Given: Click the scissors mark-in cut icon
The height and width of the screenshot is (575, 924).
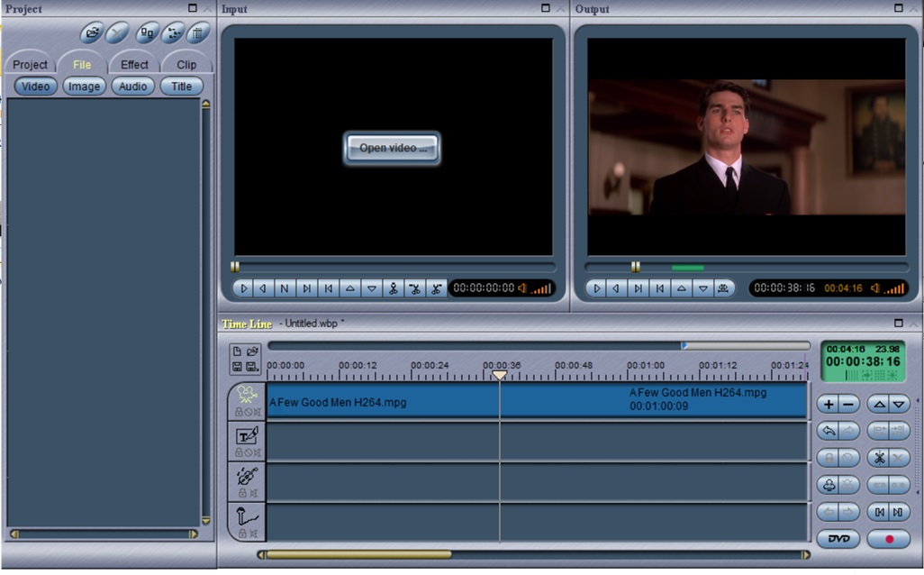Looking at the screenshot, I should click(x=415, y=288).
